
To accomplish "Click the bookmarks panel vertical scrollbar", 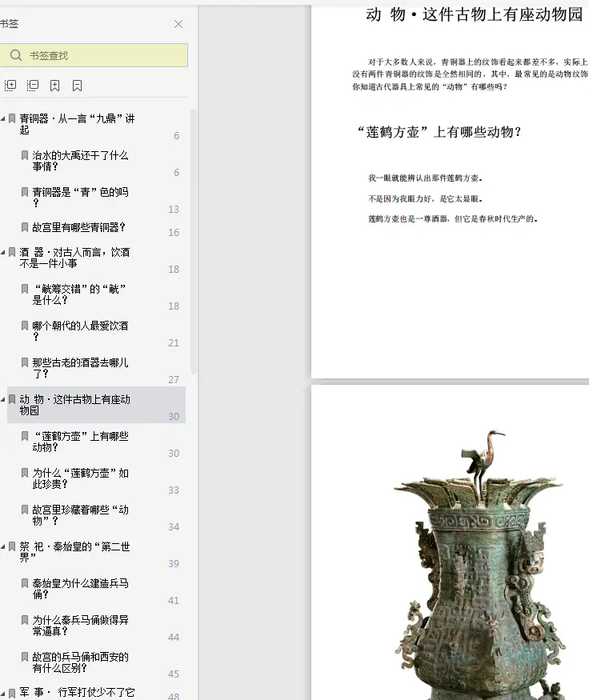I will point(194,241).
